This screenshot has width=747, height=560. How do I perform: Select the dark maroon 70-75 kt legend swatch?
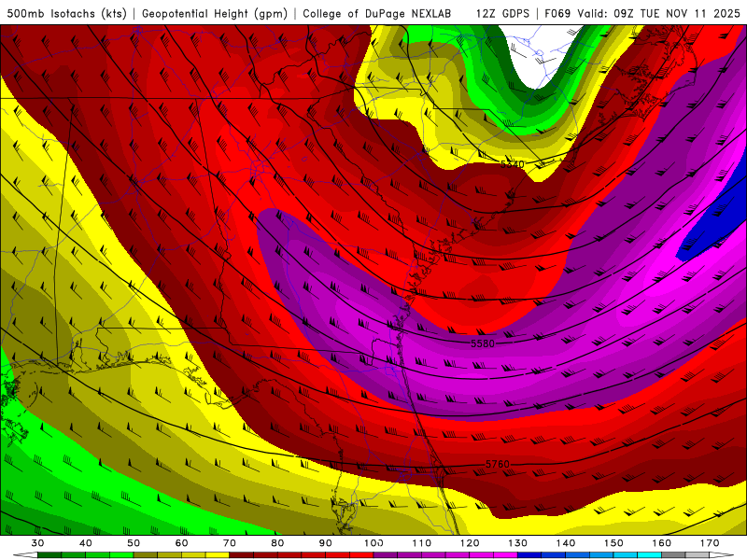click(x=242, y=554)
